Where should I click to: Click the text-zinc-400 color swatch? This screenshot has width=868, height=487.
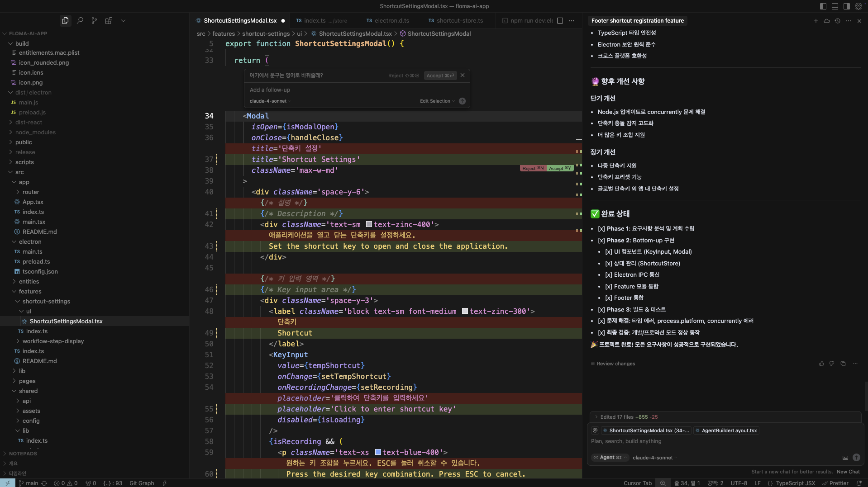pyautogui.click(x=369, y=224)
